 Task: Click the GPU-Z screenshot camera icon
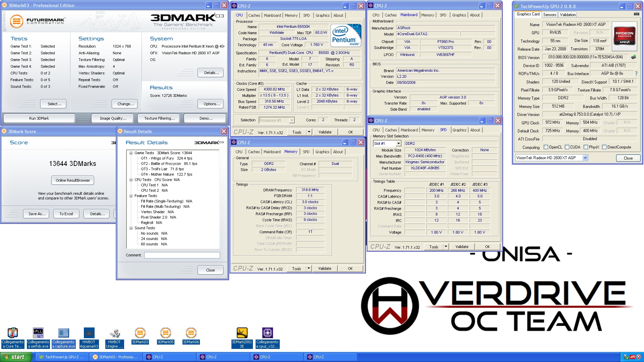636,14
